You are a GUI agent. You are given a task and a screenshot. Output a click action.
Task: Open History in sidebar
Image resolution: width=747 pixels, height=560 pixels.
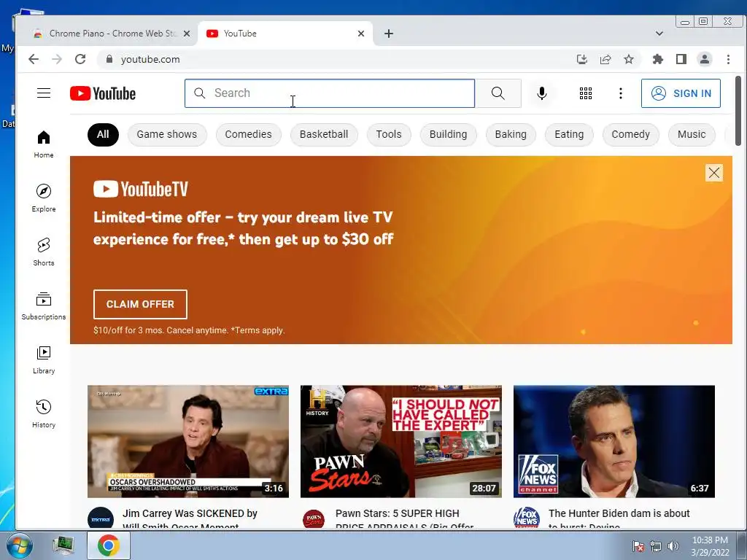44,413
